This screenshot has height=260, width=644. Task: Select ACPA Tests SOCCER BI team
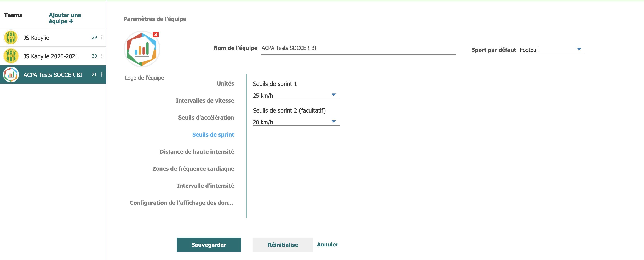53,74
